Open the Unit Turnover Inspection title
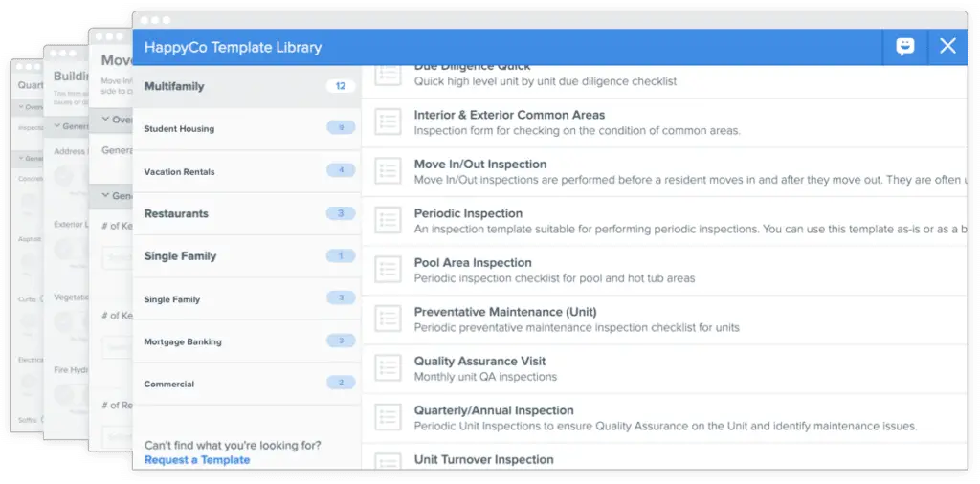 pos(483,460)
